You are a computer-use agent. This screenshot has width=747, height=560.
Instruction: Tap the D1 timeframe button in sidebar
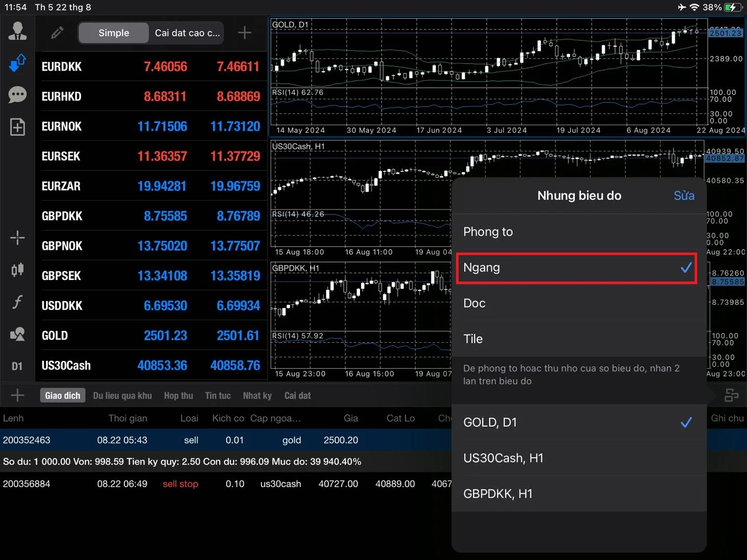click(17, 366)
